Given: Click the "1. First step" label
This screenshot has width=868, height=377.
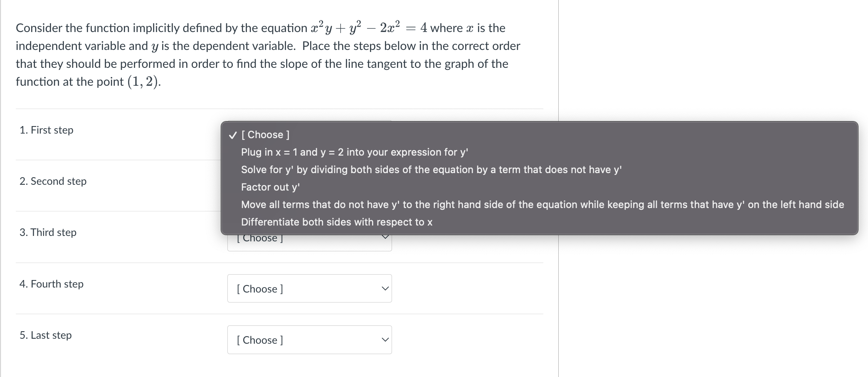Looking at the screenshot, I should tap(46, 130).
